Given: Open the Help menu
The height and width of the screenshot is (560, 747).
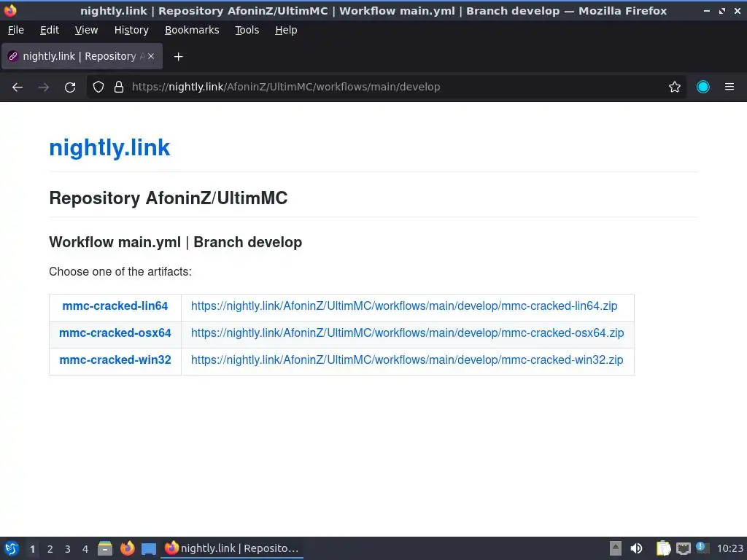Looking at the screenshot, I should tap(286, 30).
